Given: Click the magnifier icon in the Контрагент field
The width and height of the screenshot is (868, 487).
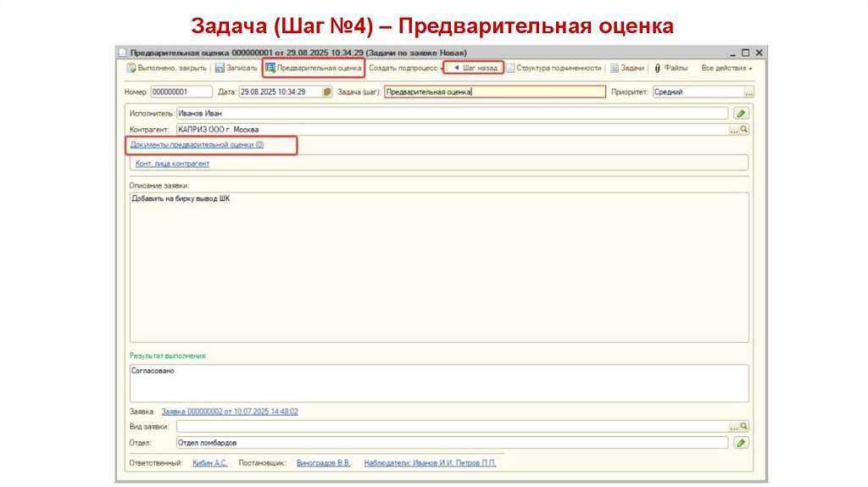Looking at the screenshot, I should pos(744,130).
